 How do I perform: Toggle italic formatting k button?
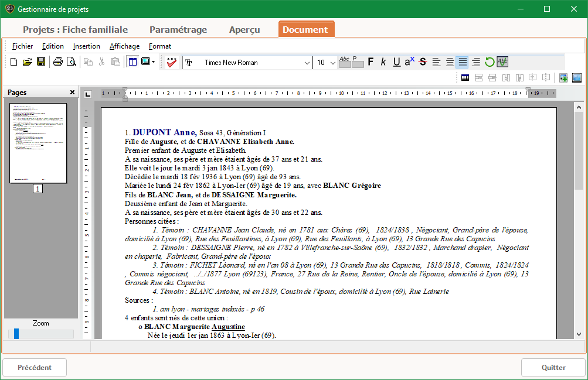point(383,62)
